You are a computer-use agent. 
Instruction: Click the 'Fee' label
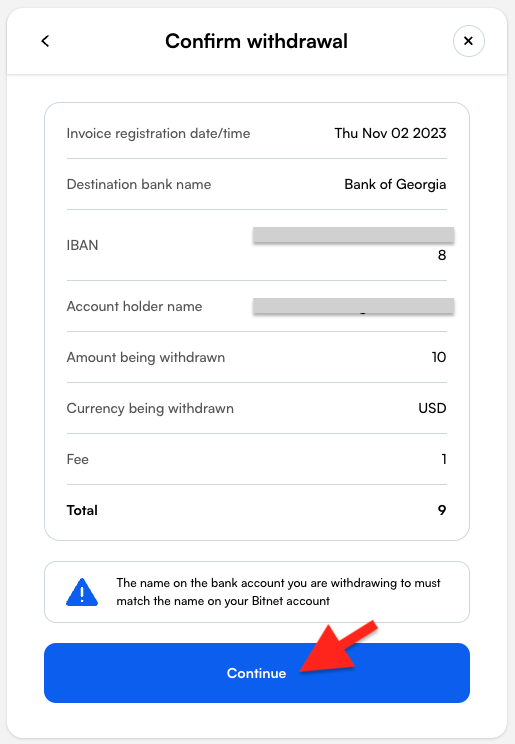(77, 459)
